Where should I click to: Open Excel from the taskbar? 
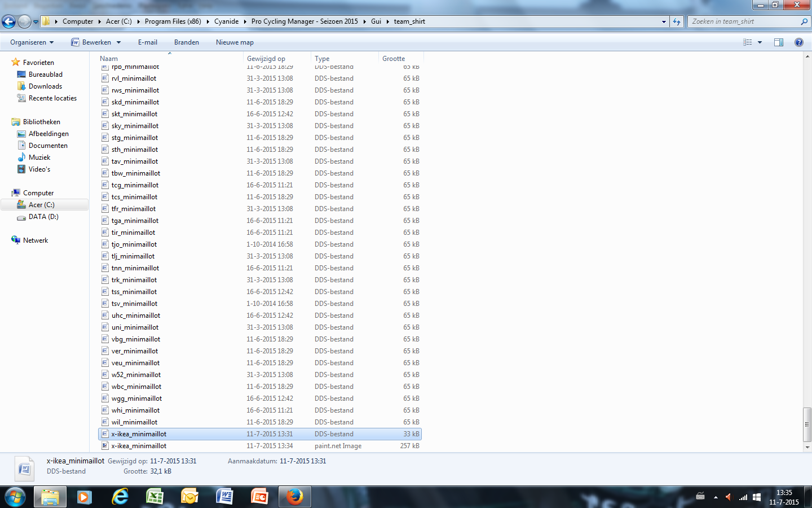(155, 497)
